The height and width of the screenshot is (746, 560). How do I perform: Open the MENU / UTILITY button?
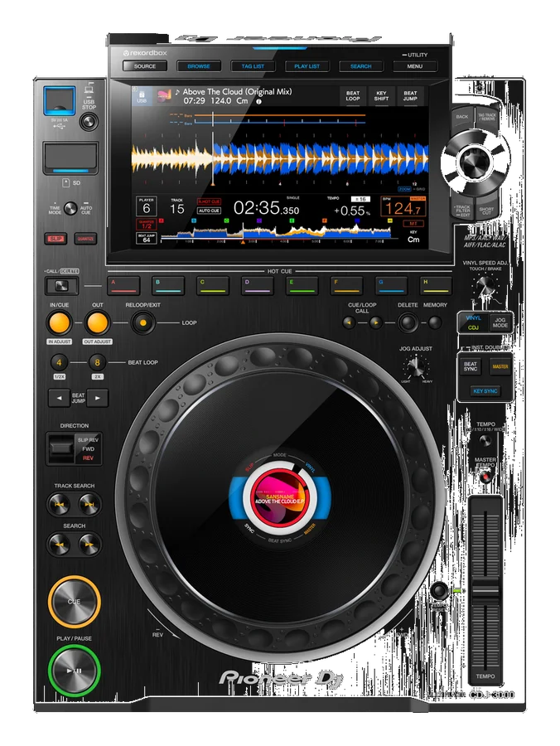coord(414,66)
